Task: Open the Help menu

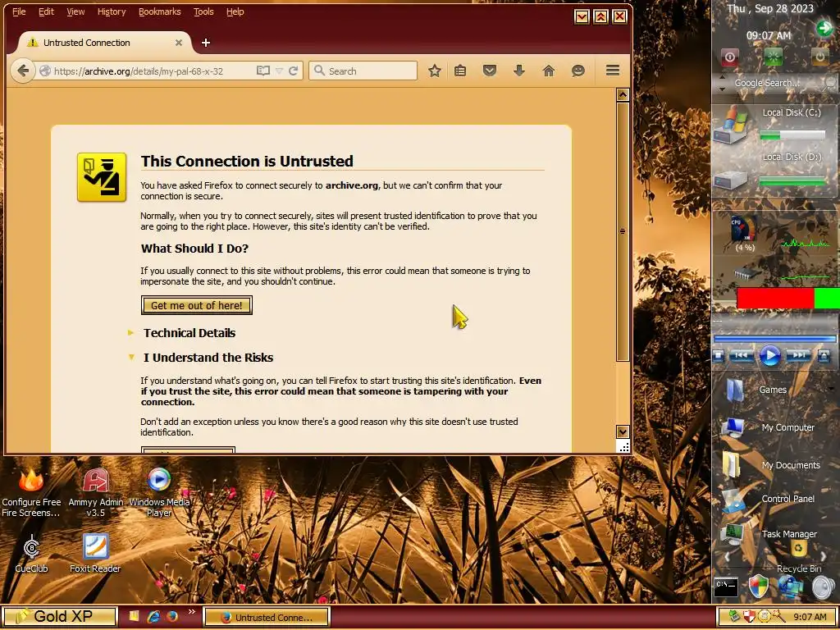Action: point(235,11)
